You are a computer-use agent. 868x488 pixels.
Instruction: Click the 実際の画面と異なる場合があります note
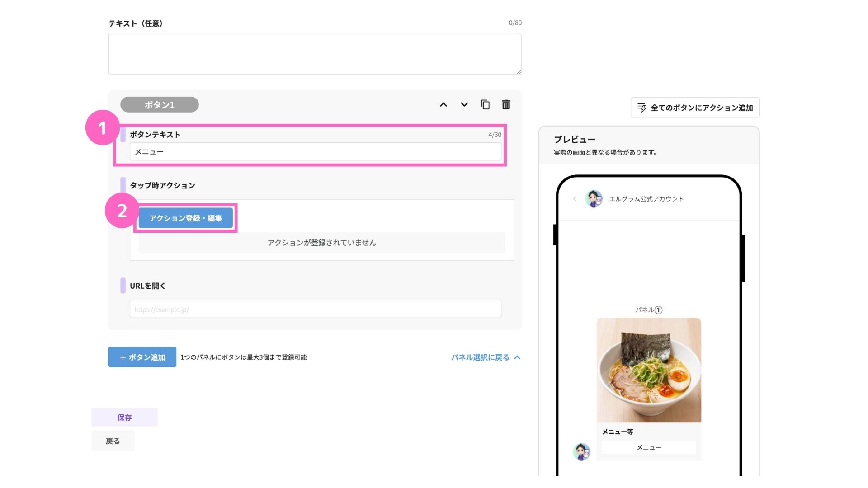[605, 153]
